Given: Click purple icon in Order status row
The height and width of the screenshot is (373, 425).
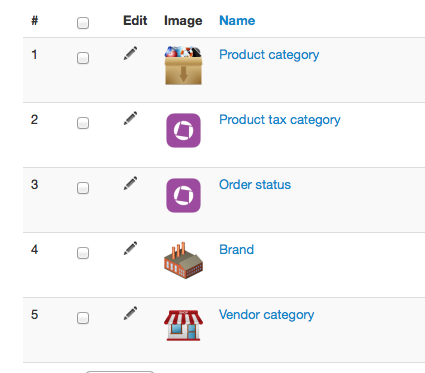Looking at the screenshot, I should pos(183,195).
